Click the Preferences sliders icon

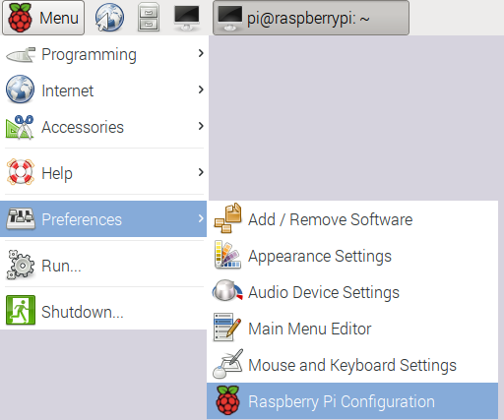click(21, 218)
